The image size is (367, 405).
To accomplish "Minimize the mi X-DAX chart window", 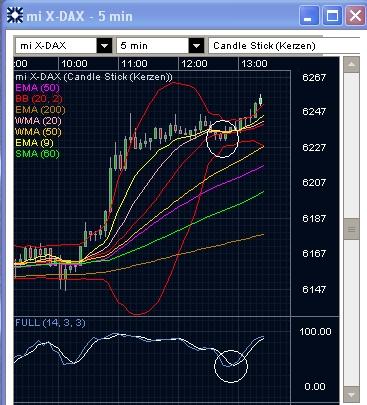I will (x=309, y=16).
